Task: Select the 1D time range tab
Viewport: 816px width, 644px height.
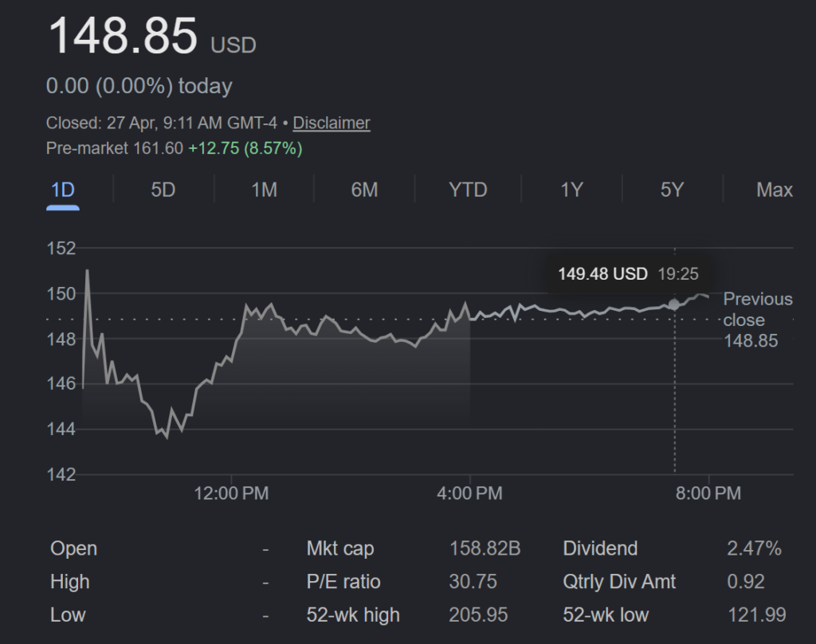Action: point(63,190)
